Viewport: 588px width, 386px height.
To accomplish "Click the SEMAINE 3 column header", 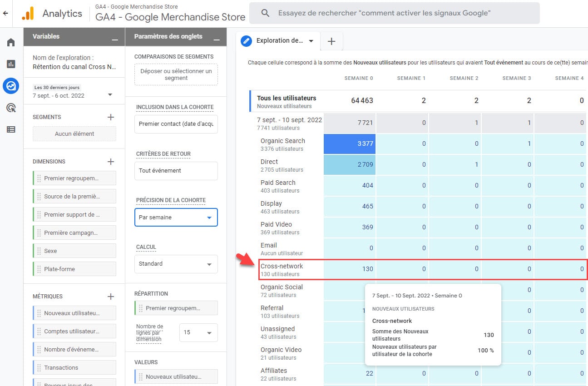I will pyautogui.click(x=517, y=78).
